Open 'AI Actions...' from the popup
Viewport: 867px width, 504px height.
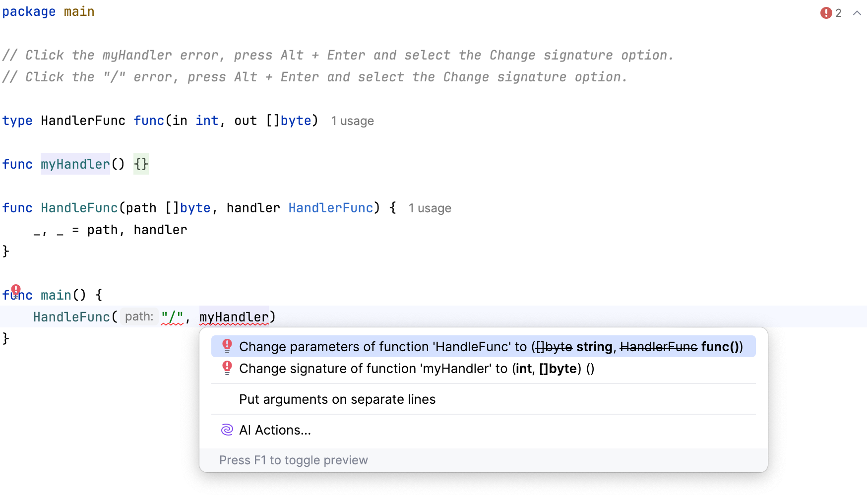click(274, 430)
